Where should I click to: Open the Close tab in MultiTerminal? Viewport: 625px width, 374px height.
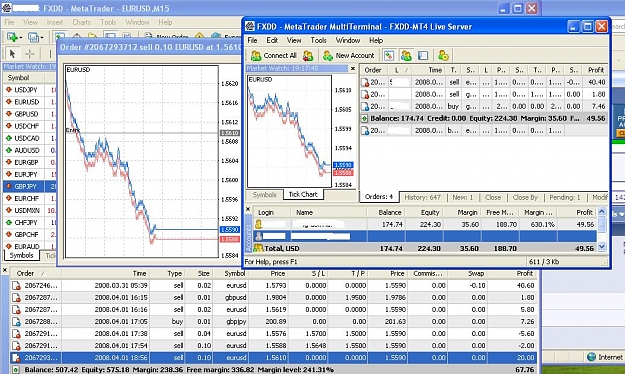tap(493, 197)
